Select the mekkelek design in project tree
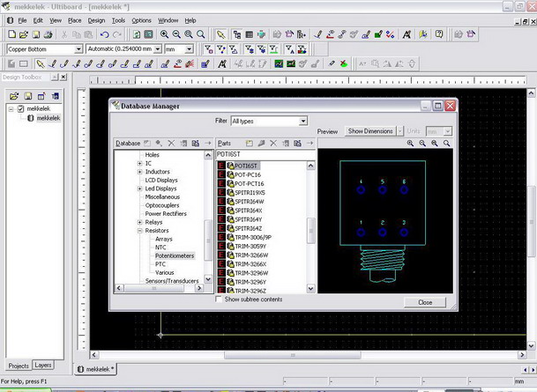The width and height of the screenshot is (537, 392). coord(48,118)
